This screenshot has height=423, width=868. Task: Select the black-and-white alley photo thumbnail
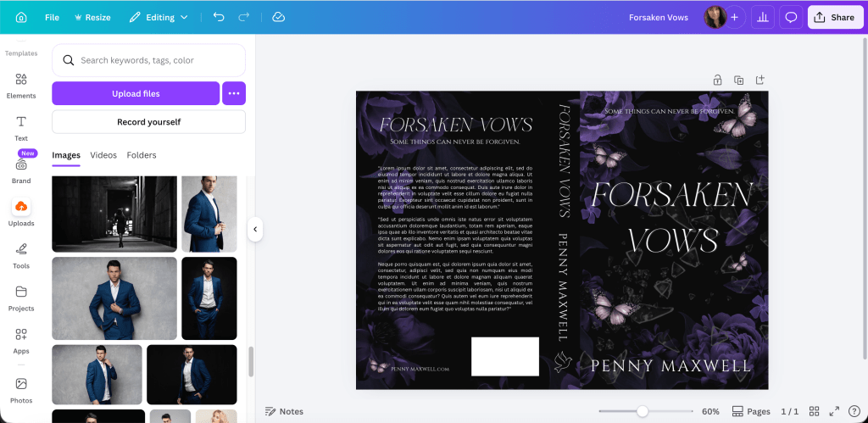114,214
